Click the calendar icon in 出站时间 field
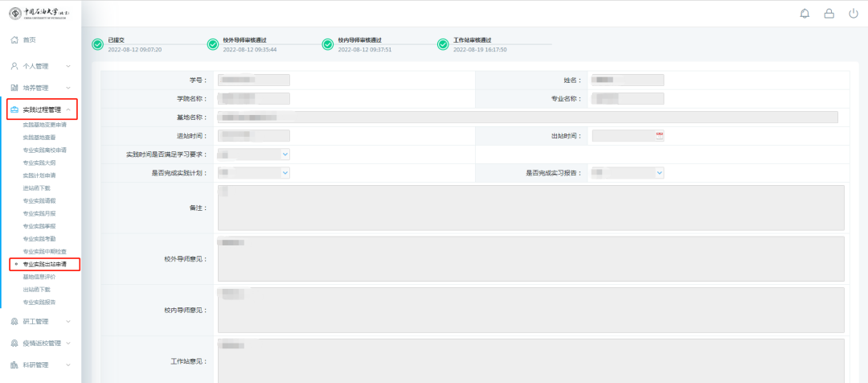The image size is (868, 383). [659, 135]
